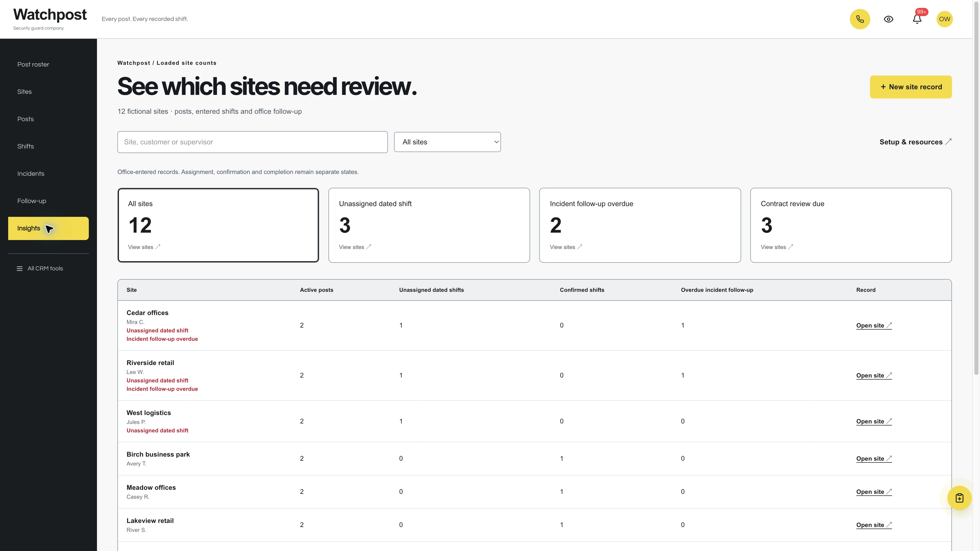Click the floating clipboard button at bottom right
This screenshot has height=551, width=980.
[959, 498]
